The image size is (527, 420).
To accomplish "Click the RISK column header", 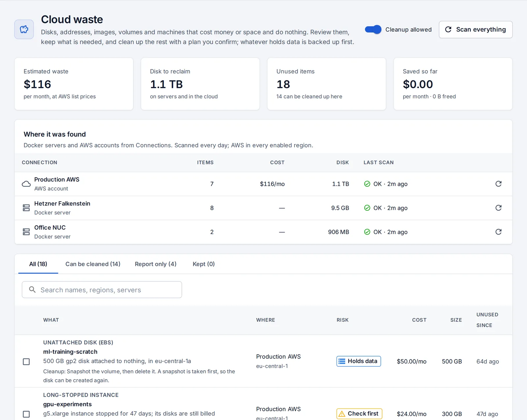I will pyautogui.click(x=343, y=320).
